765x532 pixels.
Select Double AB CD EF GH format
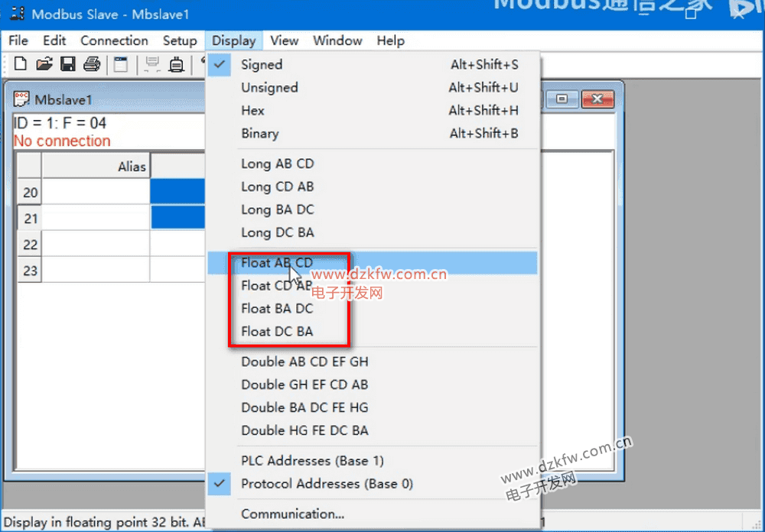click(304, 362)
